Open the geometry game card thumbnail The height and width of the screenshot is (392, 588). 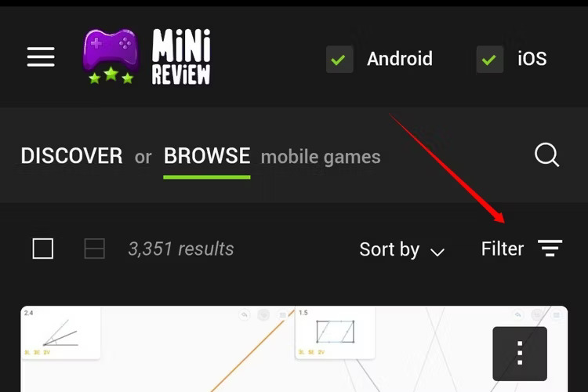[294, 349]
